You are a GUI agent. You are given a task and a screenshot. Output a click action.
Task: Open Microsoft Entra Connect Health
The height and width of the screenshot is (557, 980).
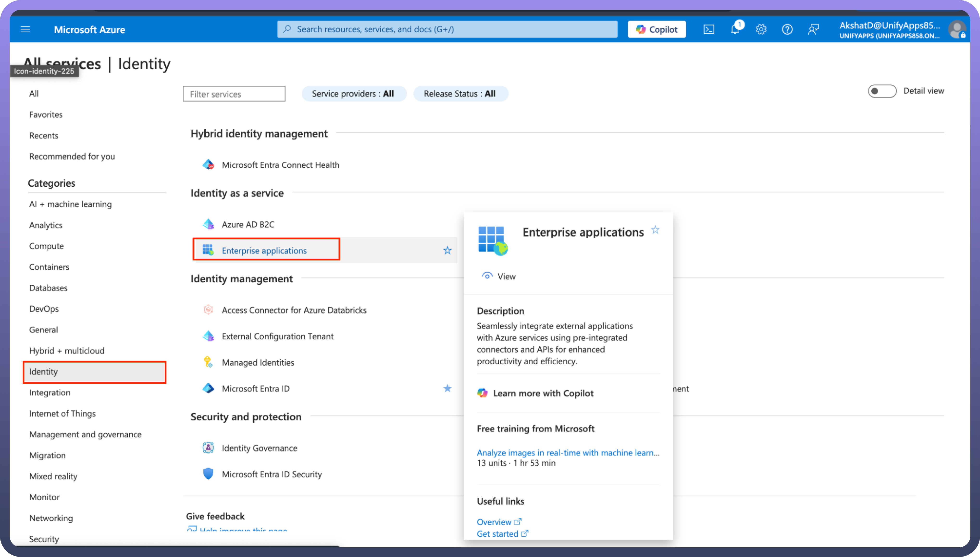(x=280, y=165)
